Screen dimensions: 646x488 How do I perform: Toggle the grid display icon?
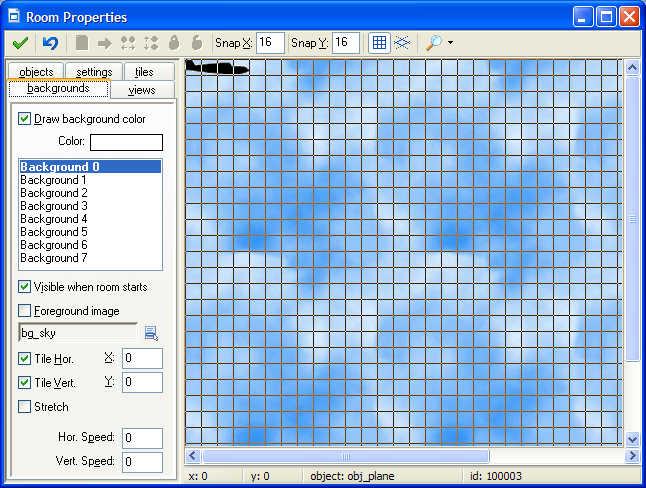click(379, 43)
